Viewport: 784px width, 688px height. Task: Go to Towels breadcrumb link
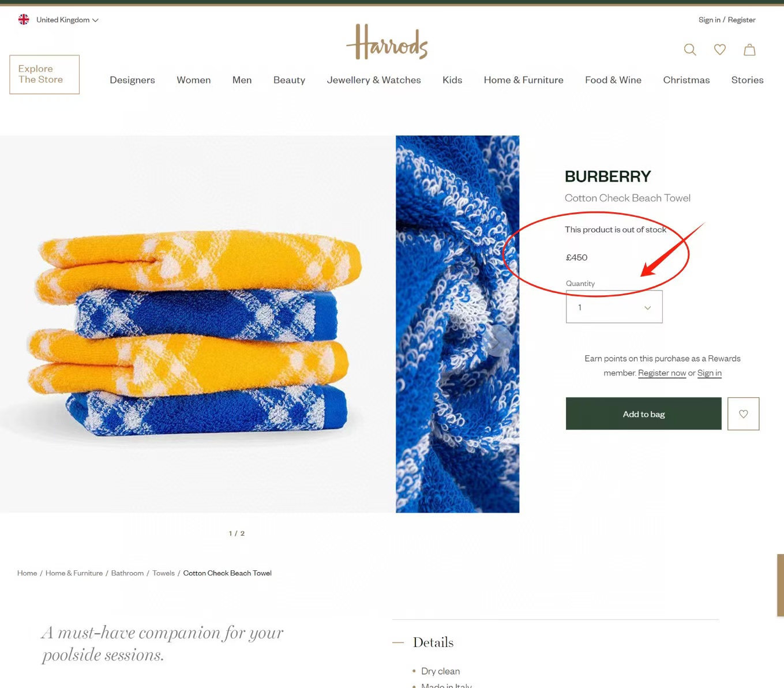[x=163, y=573]
